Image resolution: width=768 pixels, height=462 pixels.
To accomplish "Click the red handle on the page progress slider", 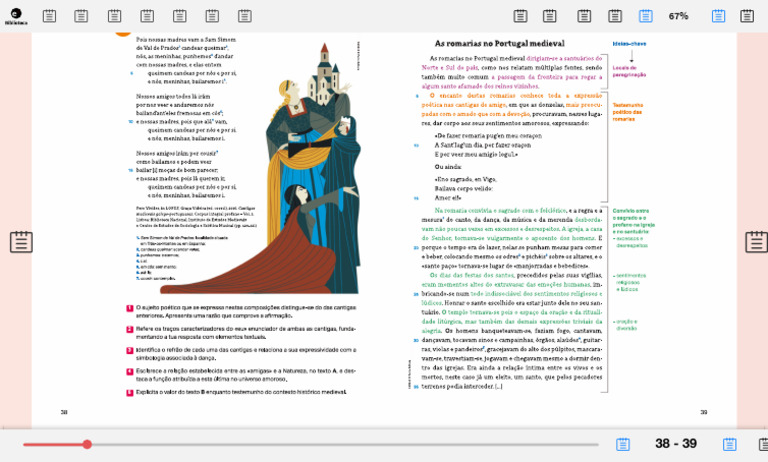I will (x=87, y=444).
